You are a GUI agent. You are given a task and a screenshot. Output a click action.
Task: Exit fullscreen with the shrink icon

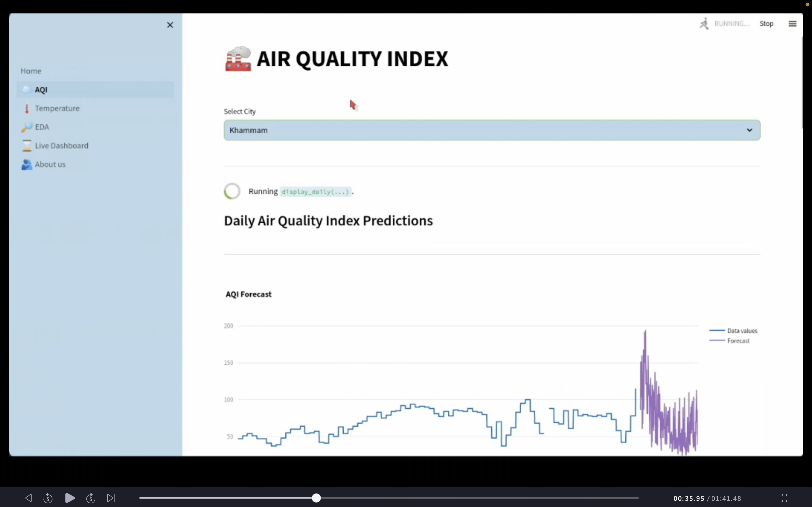[784, 498]
